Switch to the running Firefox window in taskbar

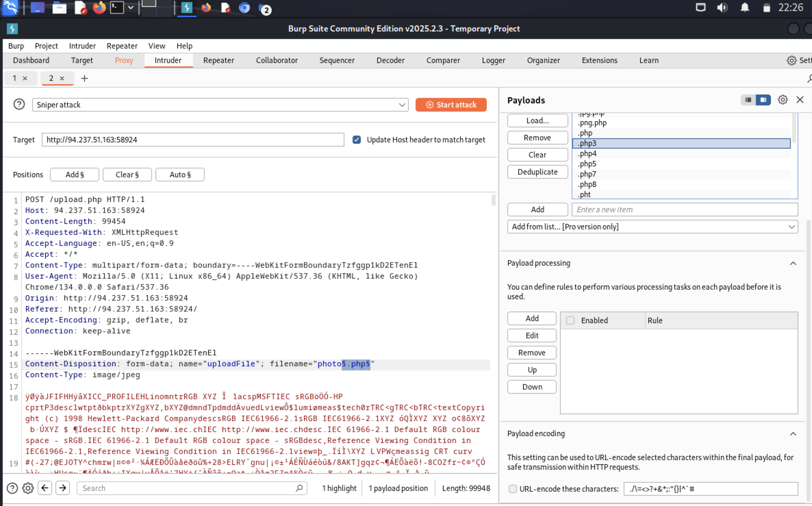[x=206, y=8]
